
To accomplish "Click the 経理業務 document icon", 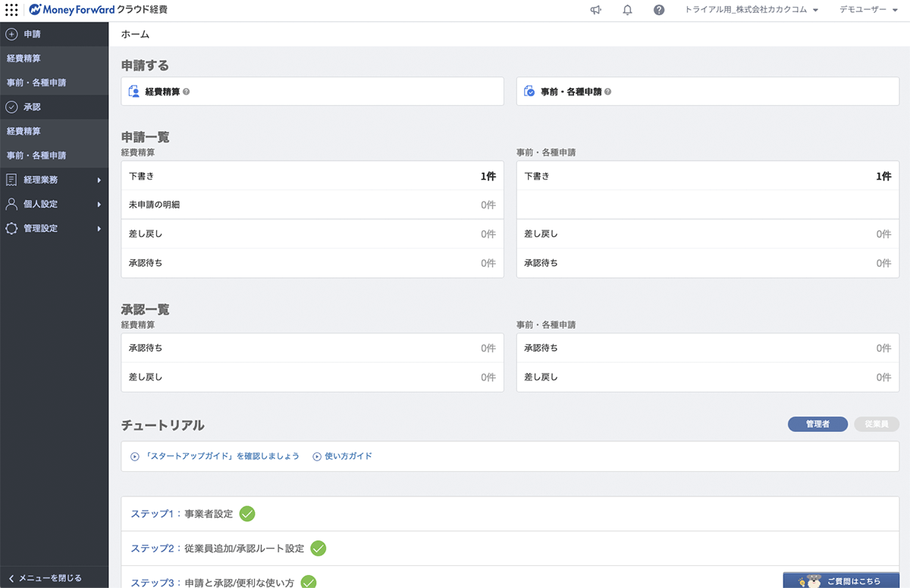I will point(11,180).
